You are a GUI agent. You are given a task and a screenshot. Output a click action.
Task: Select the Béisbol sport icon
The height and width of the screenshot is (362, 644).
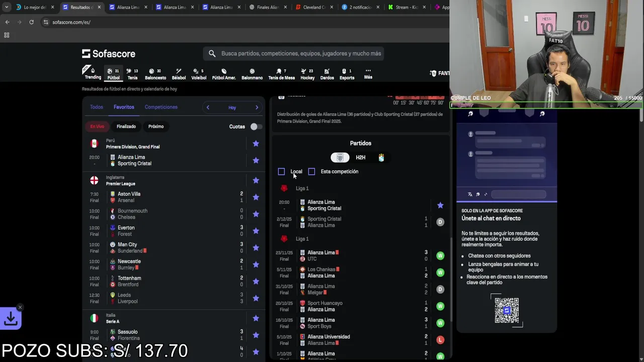(179, 73)
